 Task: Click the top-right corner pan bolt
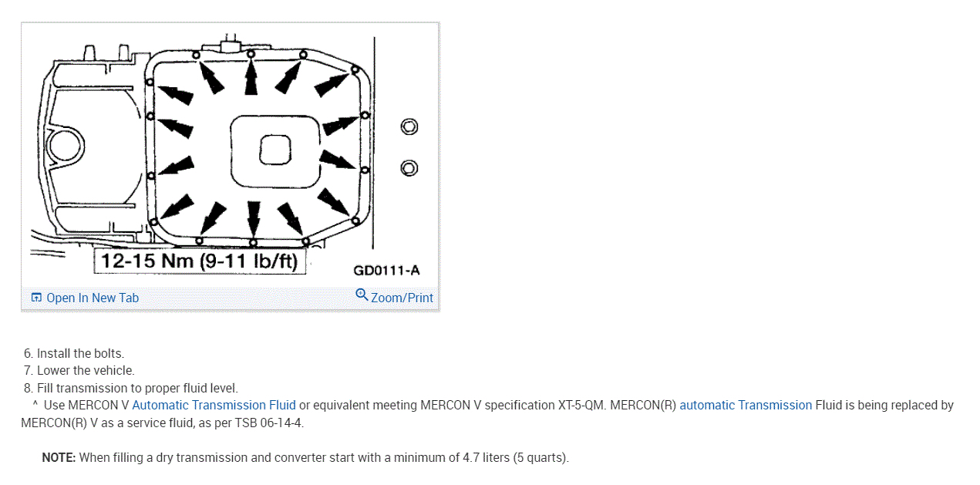pos(355,69)
